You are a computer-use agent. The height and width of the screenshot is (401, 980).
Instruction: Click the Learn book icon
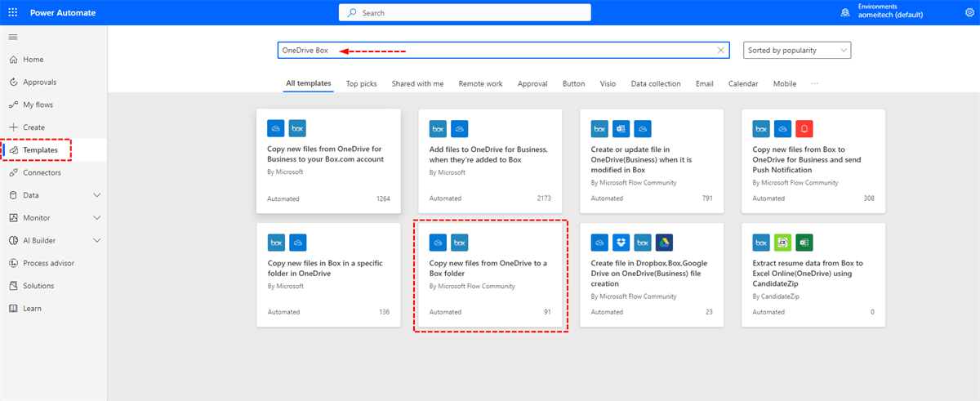pos(13,309)
